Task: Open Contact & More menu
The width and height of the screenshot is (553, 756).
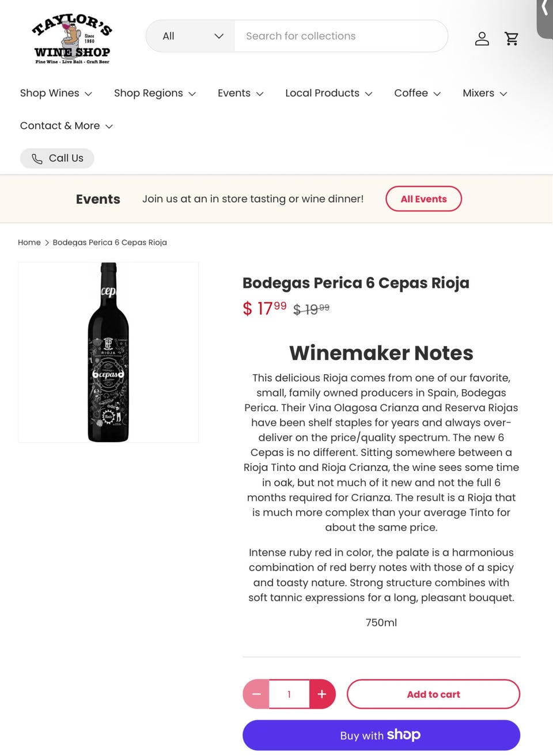Action: pyautogui.click(x=66, y=126)
